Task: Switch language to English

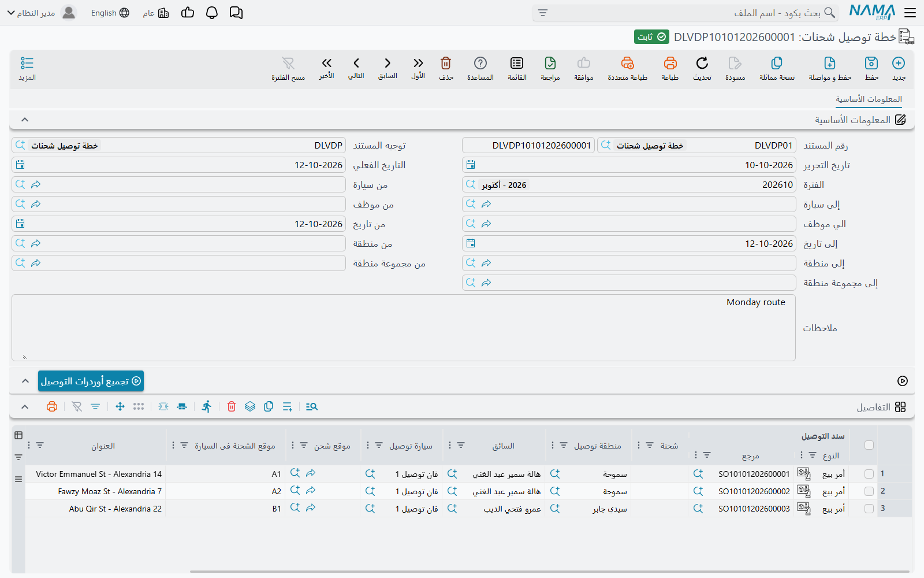Action: coord(110,13)
